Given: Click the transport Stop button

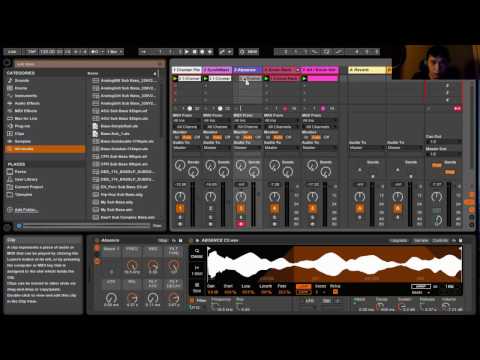Looking at the screenshot, I should [195, 52].
